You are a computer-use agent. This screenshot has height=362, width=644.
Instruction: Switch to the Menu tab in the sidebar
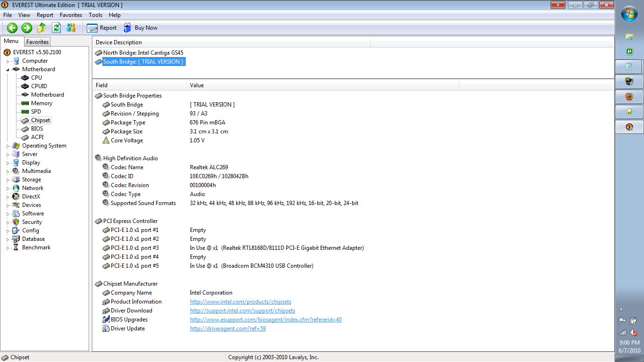coord(11,41)
